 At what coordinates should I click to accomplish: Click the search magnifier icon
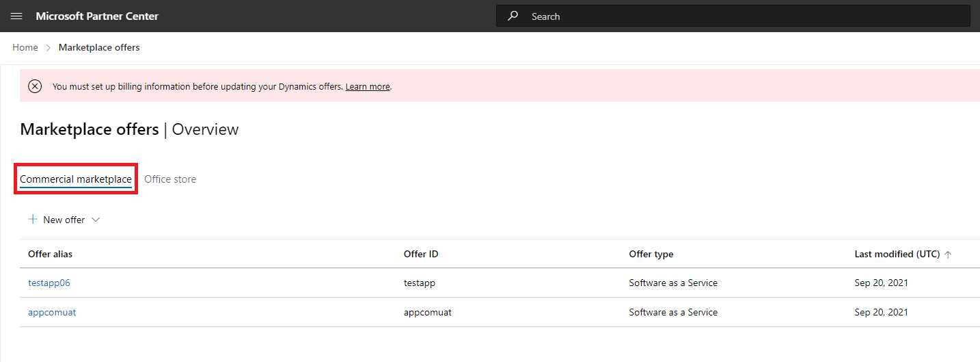pos(513,16)
